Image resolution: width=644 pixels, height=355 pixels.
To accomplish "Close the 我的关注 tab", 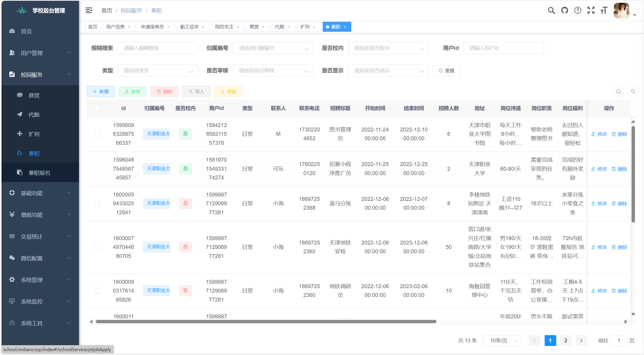I will point(238,27).
